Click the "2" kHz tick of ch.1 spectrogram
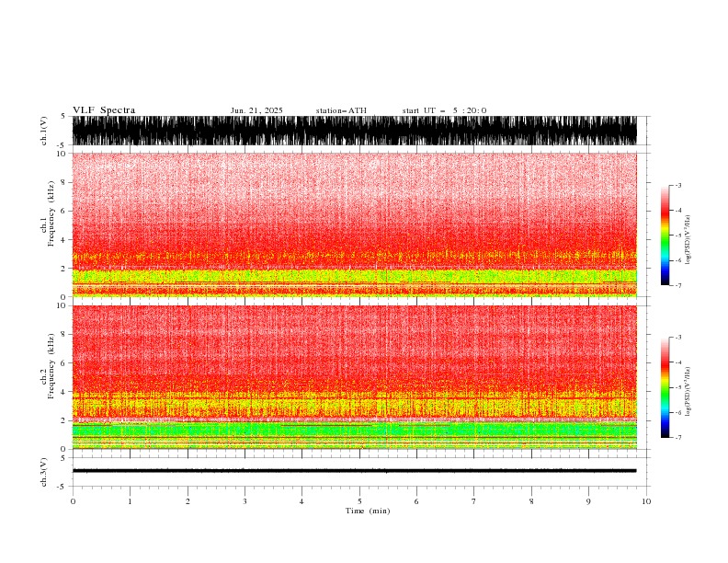 (x=64, y=268)
